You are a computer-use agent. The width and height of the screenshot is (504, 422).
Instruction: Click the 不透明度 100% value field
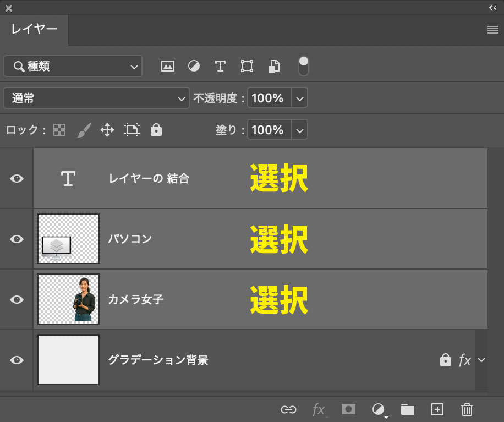(x=270, y=98)
